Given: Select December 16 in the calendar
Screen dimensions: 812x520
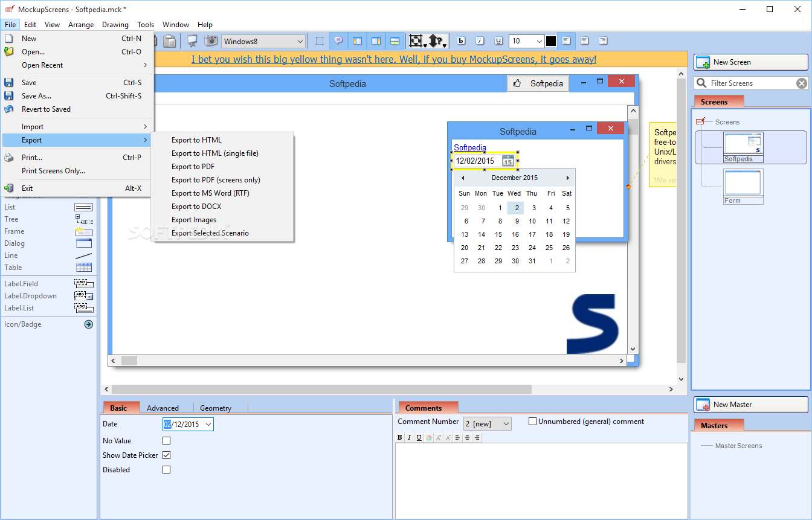Looking at the screenshot, I should pyautogui.click(x=515, y=234).
